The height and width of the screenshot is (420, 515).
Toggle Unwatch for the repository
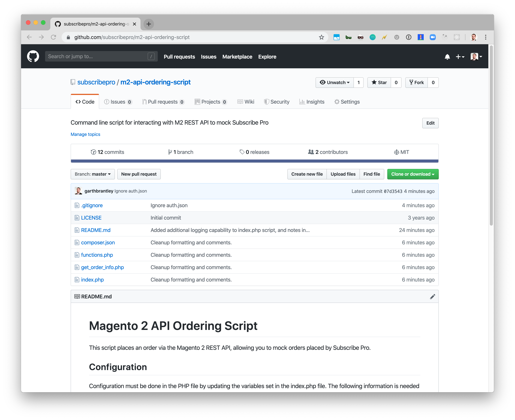coord(335,83)
